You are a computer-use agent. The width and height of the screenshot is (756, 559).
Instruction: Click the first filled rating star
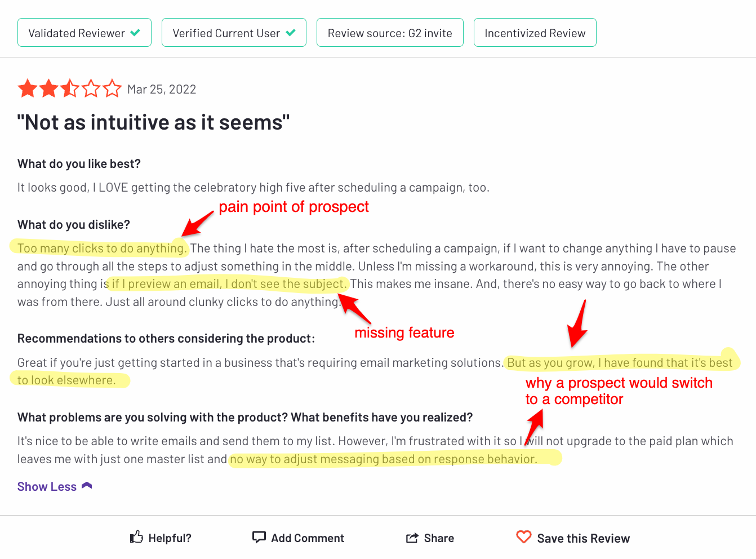click(x=28, y=88)
